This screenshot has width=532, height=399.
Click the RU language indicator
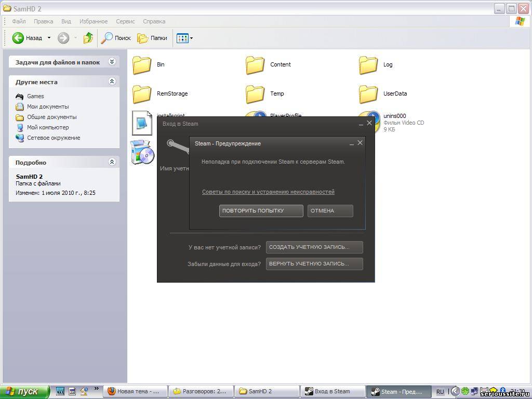(440, 392)
